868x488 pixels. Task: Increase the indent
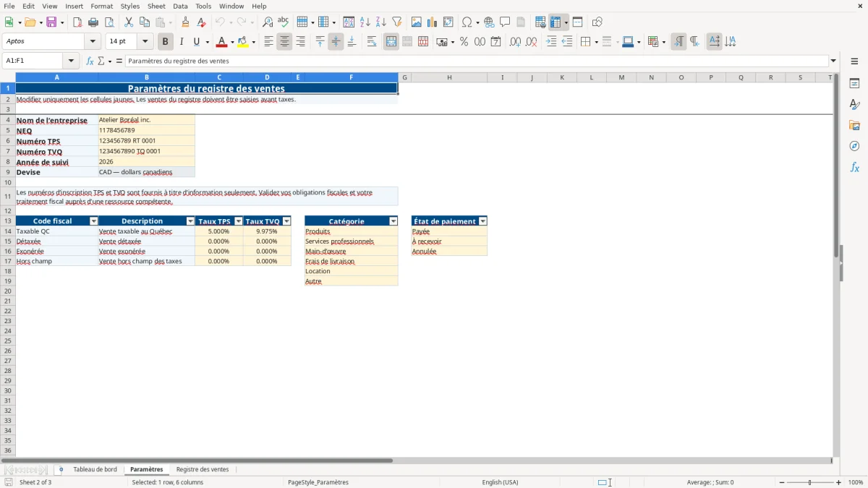point(551,42)
